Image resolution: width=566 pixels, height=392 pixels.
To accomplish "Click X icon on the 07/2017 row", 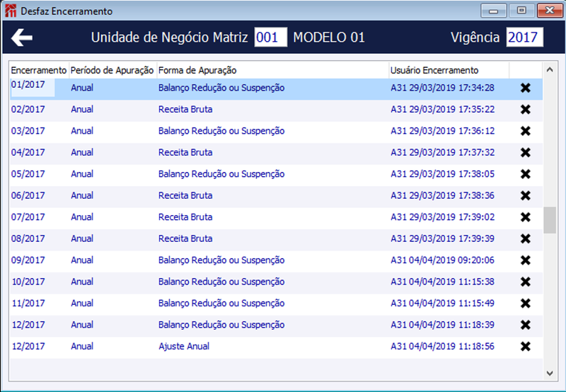I will pyautogui.click(x=526, y=217).
